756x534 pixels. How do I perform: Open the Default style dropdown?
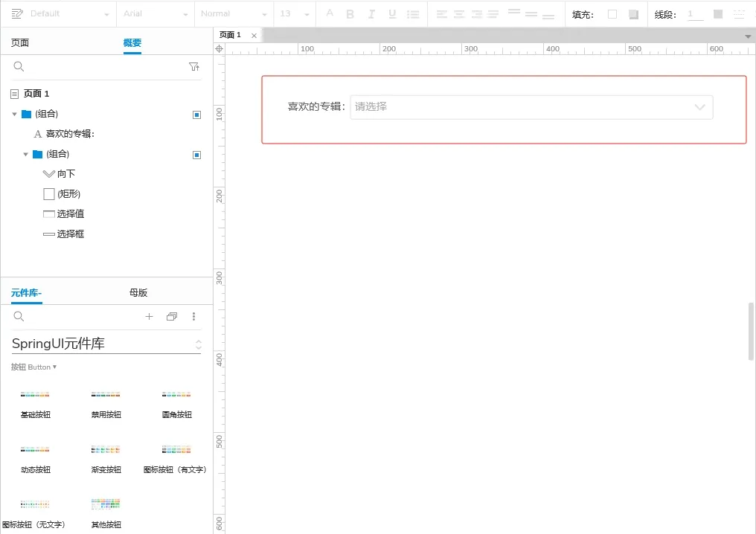click(69, 14)
